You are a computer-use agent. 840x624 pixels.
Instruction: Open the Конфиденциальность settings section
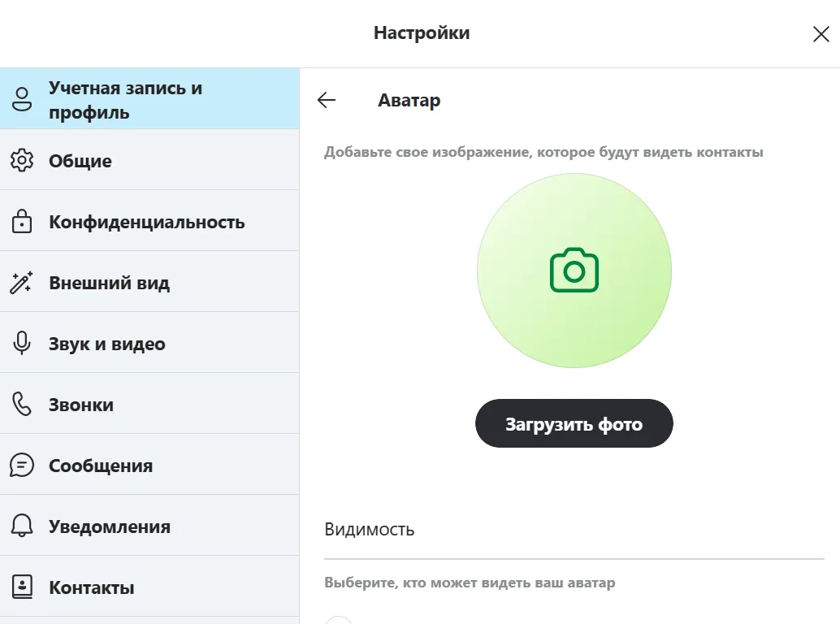(x=149, y=221)
